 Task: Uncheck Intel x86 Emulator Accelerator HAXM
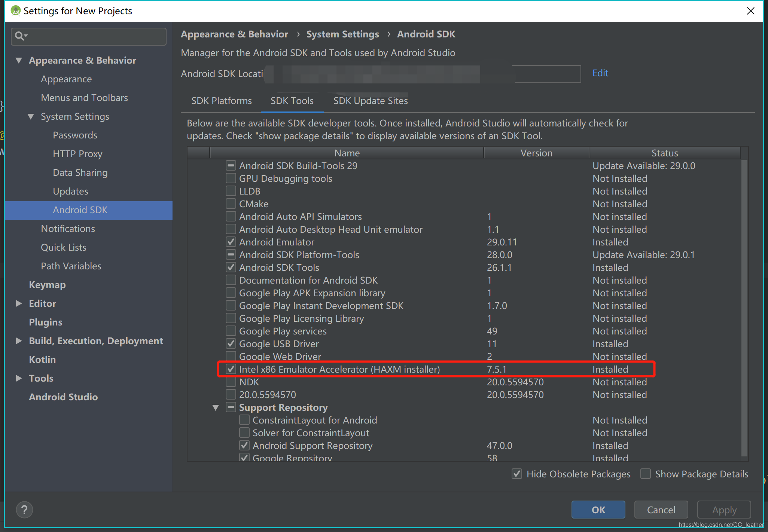click(x=231, y=369)
